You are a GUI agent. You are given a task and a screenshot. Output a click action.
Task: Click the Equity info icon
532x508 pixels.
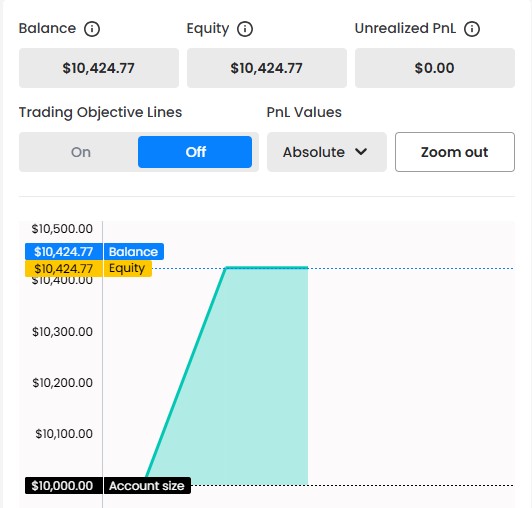245,29
